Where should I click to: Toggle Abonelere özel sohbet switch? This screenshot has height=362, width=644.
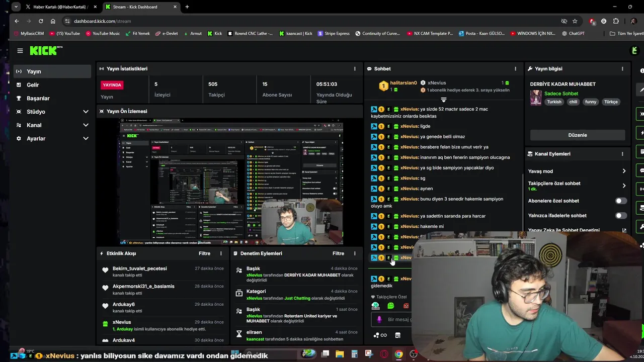pos(621,201)
